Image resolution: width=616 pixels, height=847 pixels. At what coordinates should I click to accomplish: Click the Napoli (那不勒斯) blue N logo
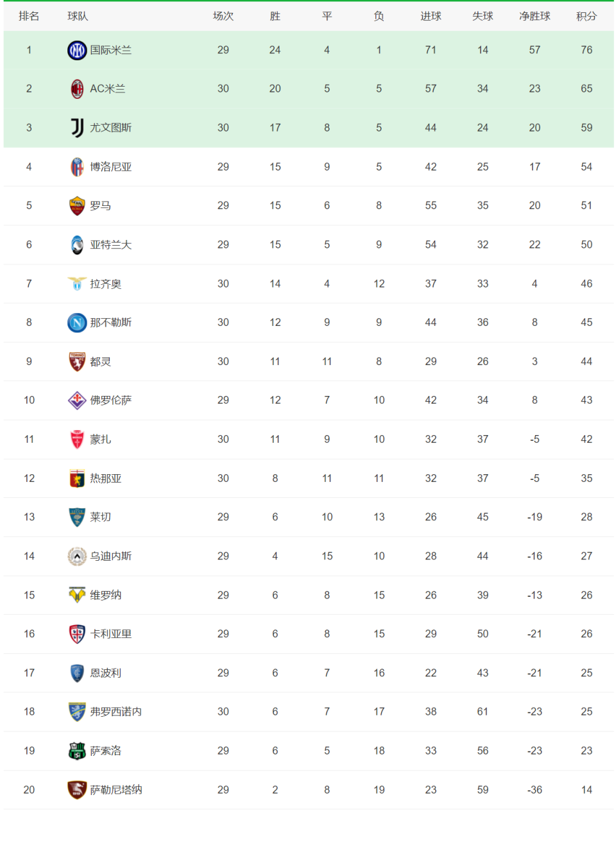[77, 323]
